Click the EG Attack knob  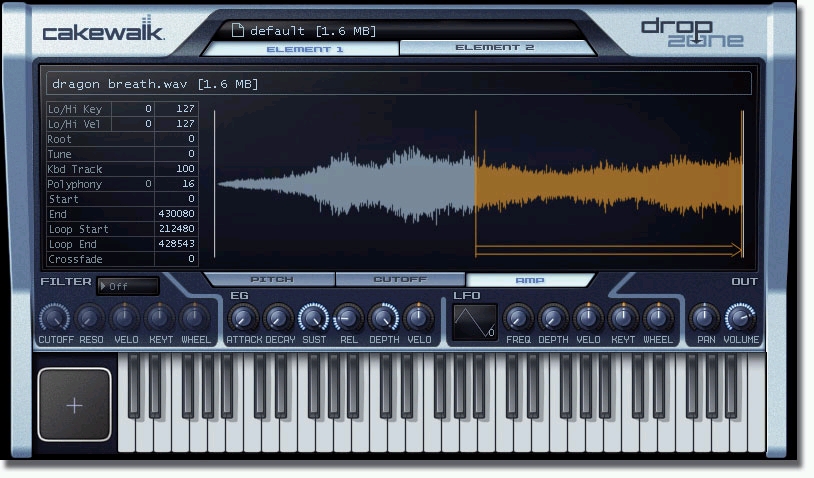pyautogui.click(x=243, y=318)
